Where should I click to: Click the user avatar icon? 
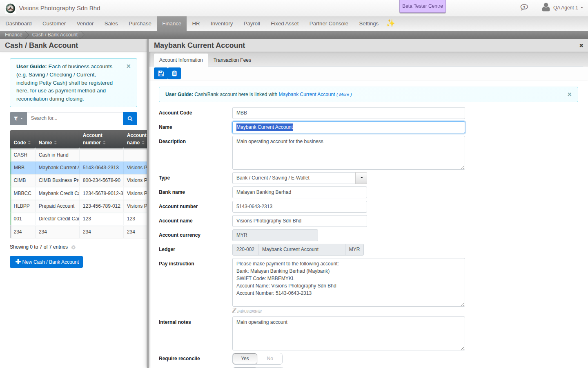tap(546, 7)
